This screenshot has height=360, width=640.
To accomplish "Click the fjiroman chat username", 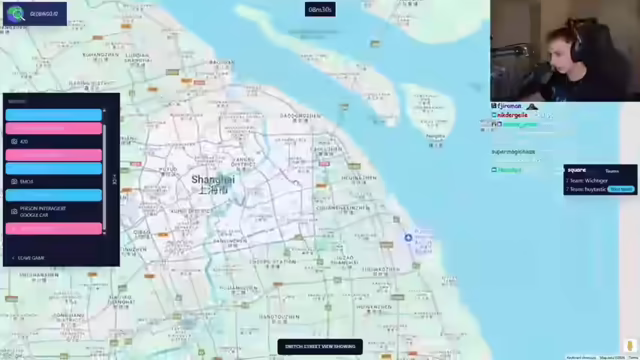I will coord(509,106).
